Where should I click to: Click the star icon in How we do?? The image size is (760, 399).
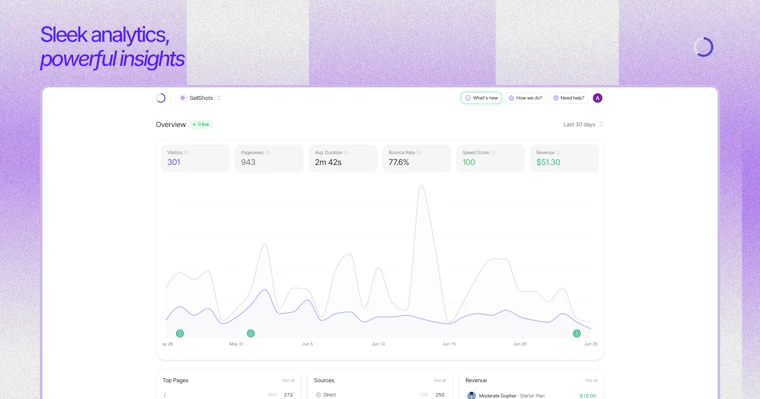click(x=511, y=98)
